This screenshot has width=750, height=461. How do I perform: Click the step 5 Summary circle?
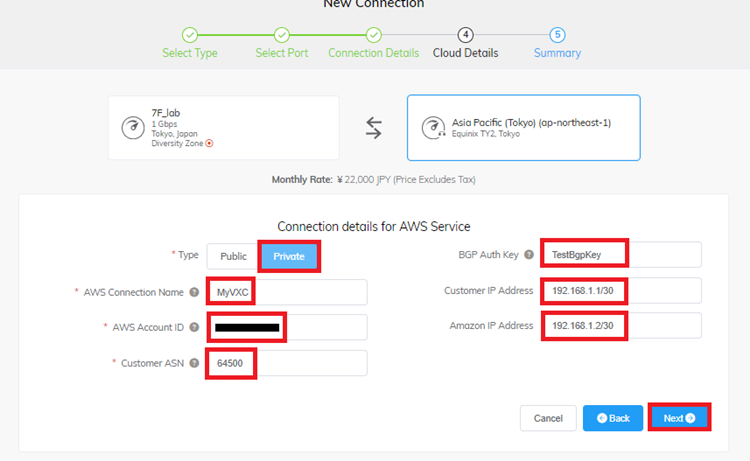(557, 35)
